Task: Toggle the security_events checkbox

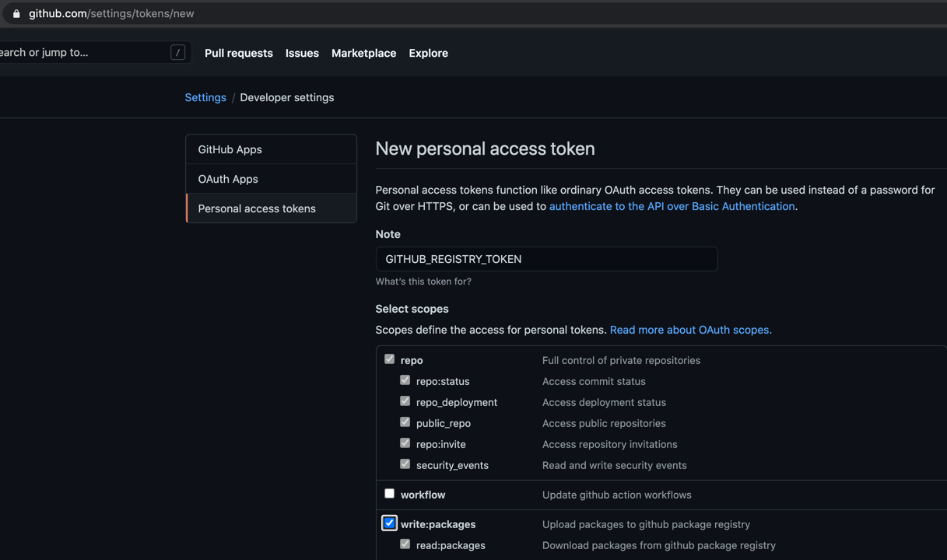Action: pos(405,464)
